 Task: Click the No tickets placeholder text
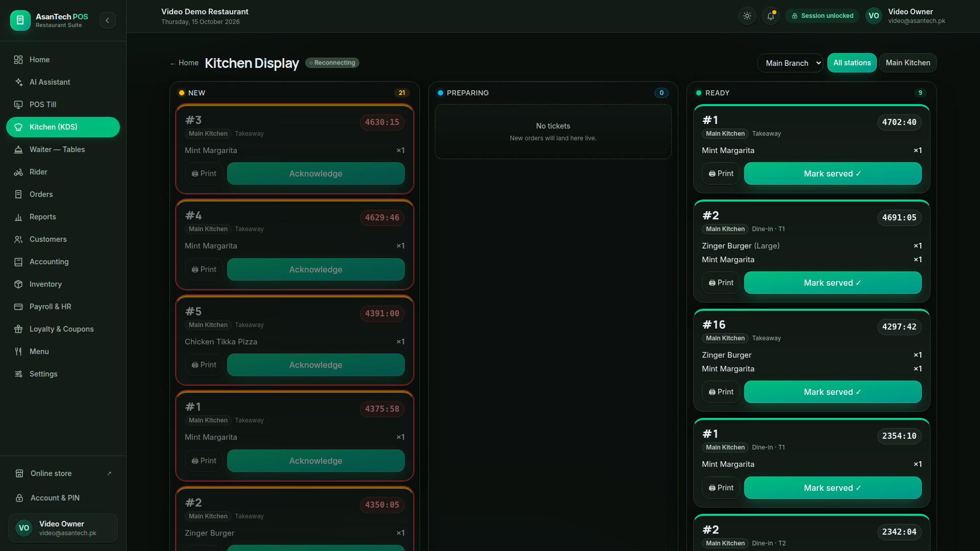pyautogui.click(x=553, y=126)
